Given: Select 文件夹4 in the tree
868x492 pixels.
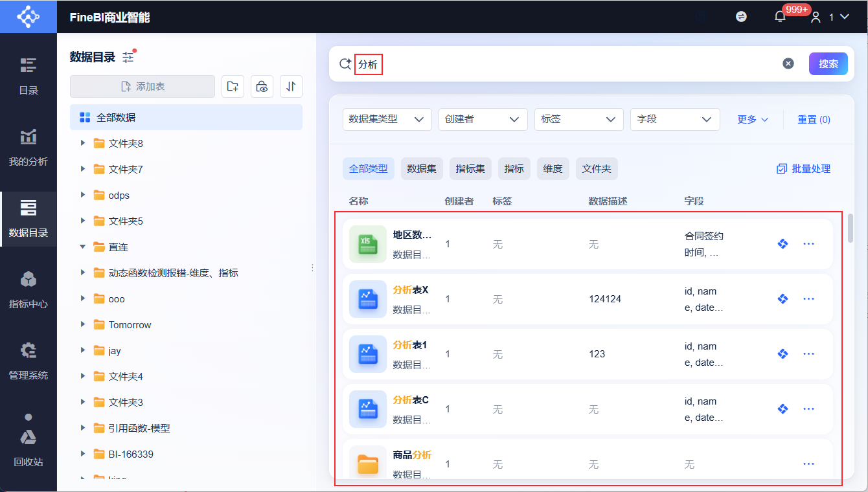Looking at the screenshot, I should click(186, 376).
